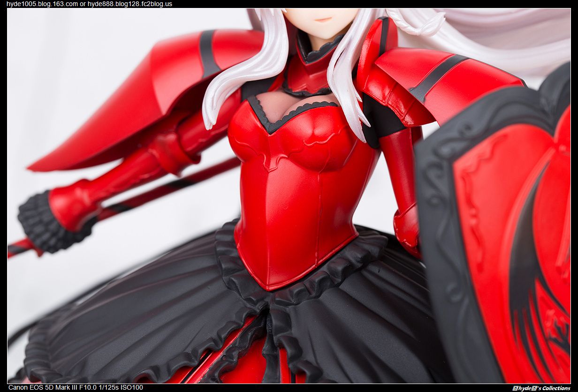578x392 pixels.
Task: Click the hyde's Collections caption text
Action: 541,388
